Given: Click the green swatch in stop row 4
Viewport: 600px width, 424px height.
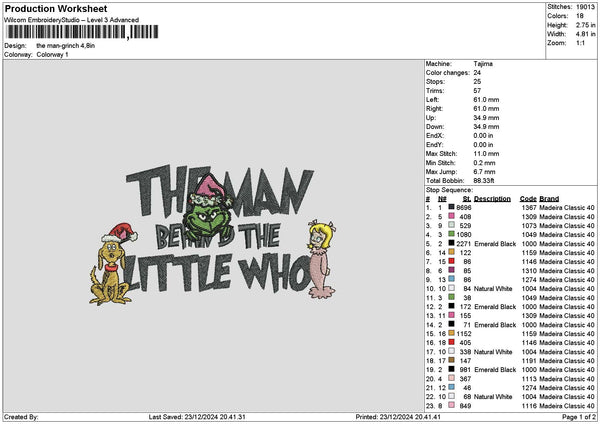Looking at the screenshot, I should pos(452,234).
